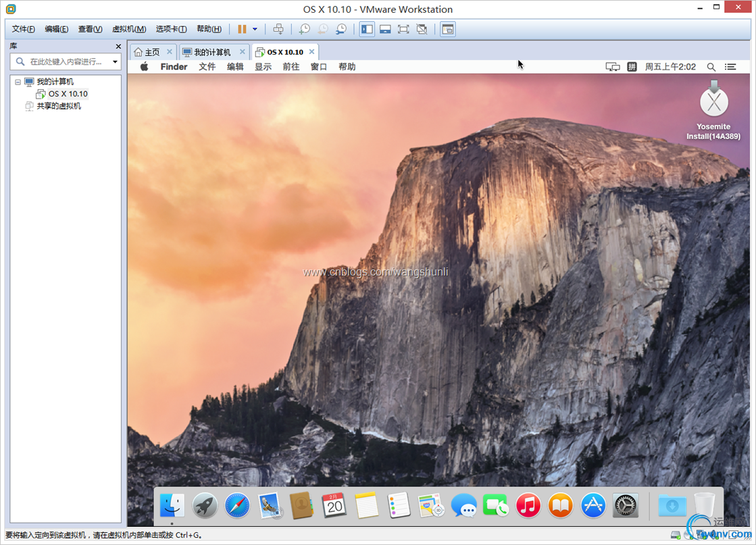Open Notes in the Dock
The width and height of the screenshot is (756, 545).
[366, 505]
